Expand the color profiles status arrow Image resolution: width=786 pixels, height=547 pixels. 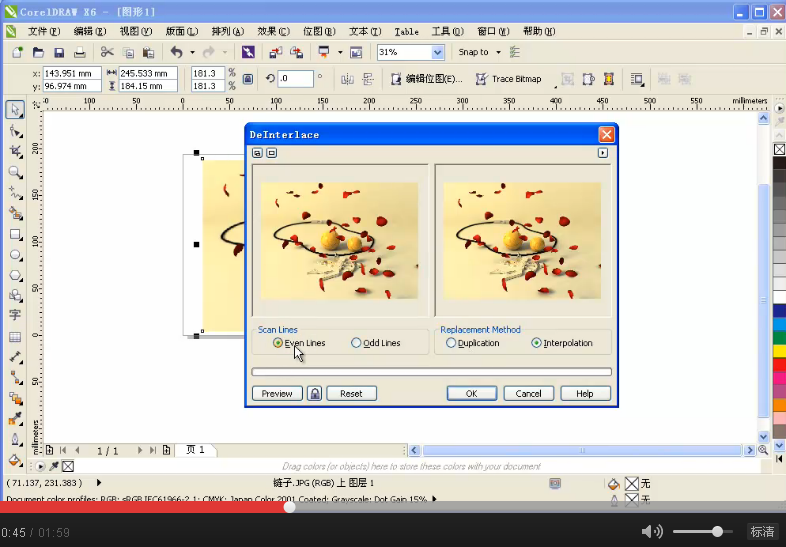click(434, 499)
